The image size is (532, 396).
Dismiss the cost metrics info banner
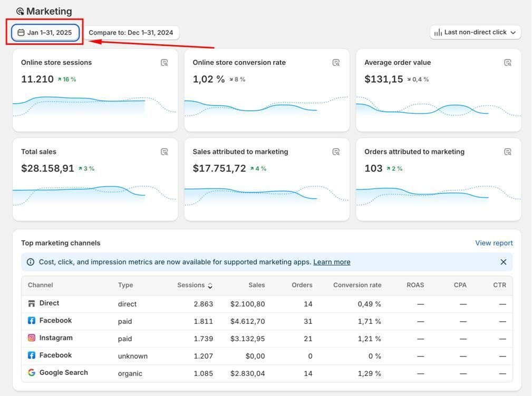coord(503,262)
